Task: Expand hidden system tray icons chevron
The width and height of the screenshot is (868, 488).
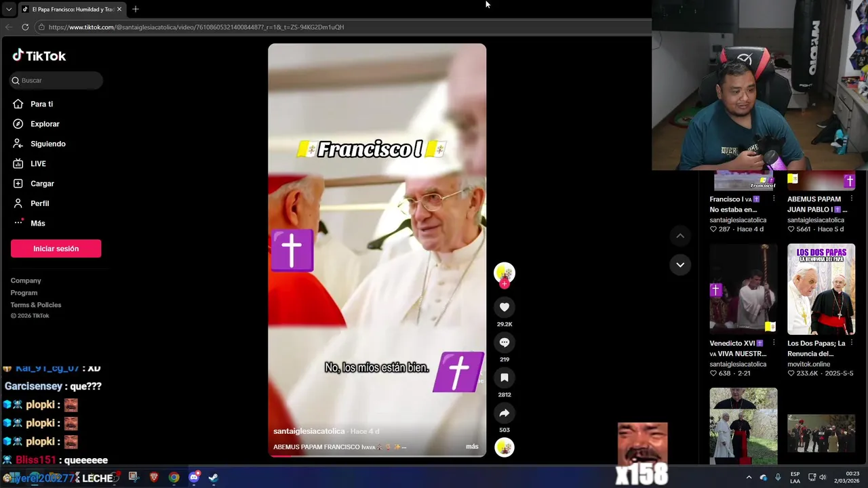Action: point(749,478)
